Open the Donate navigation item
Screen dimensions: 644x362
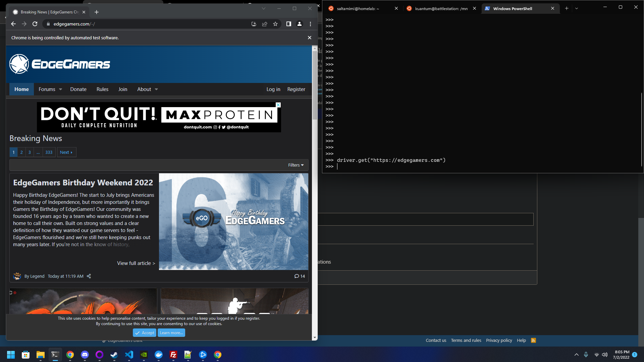78,89
